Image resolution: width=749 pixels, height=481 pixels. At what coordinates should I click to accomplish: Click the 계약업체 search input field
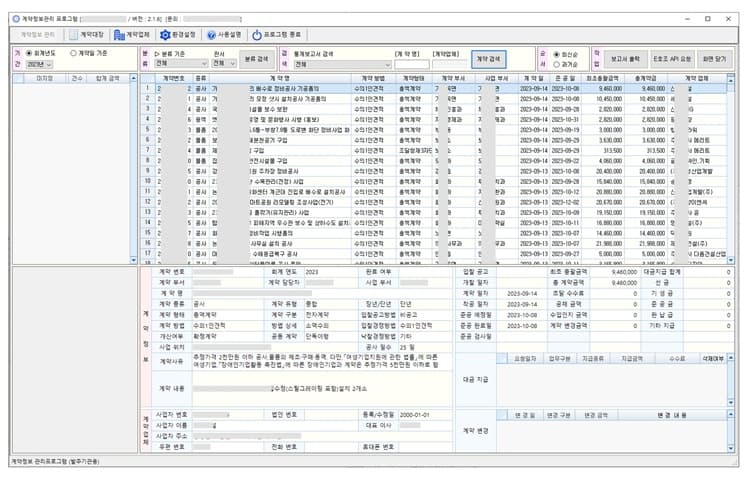(x=449, y=64)
